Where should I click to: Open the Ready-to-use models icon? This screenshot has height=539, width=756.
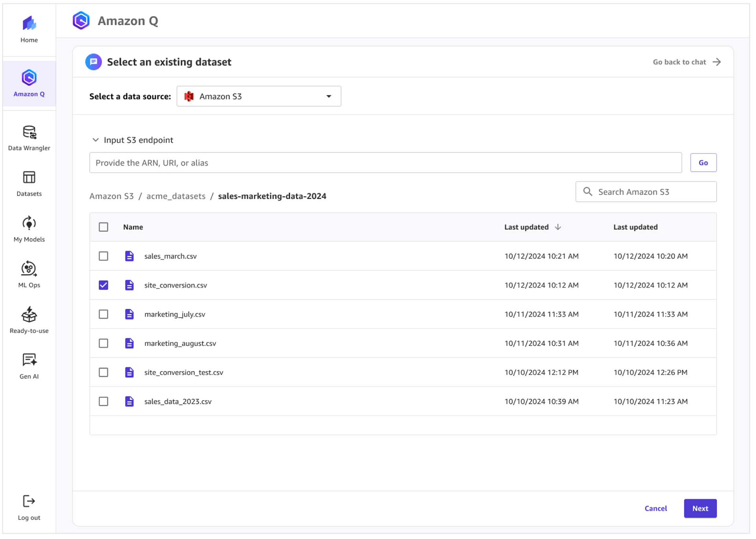pos(29,314)
